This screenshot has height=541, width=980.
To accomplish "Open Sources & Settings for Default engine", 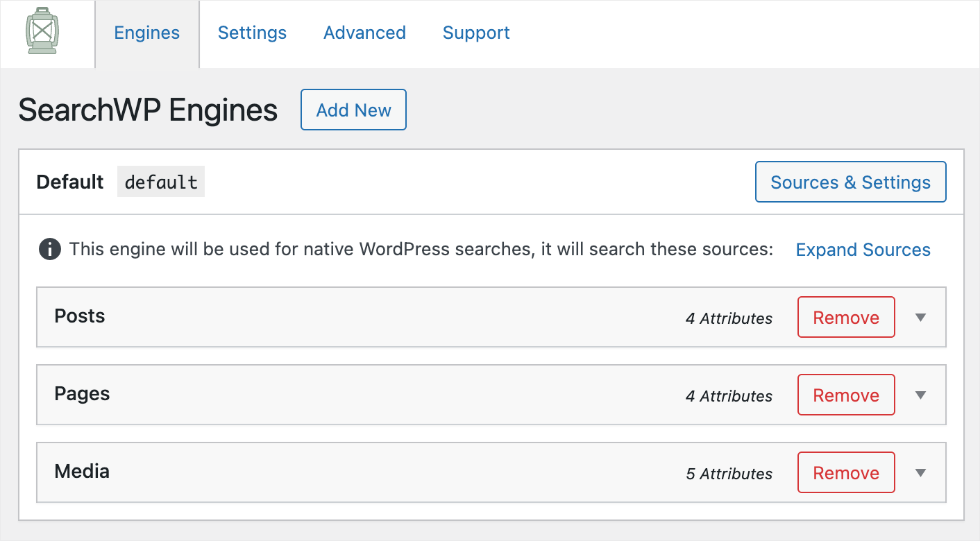I will pyautogui.click(x=850, y=182).
